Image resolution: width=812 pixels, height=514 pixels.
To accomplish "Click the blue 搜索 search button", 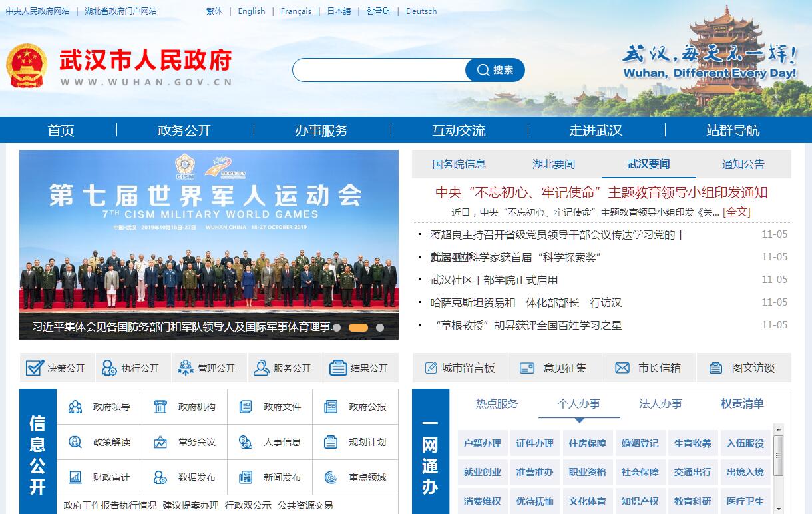I will point(495,70).
